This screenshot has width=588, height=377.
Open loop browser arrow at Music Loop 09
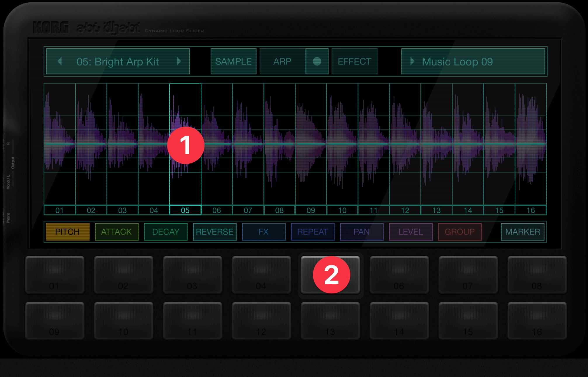click(x=412, y=61)
